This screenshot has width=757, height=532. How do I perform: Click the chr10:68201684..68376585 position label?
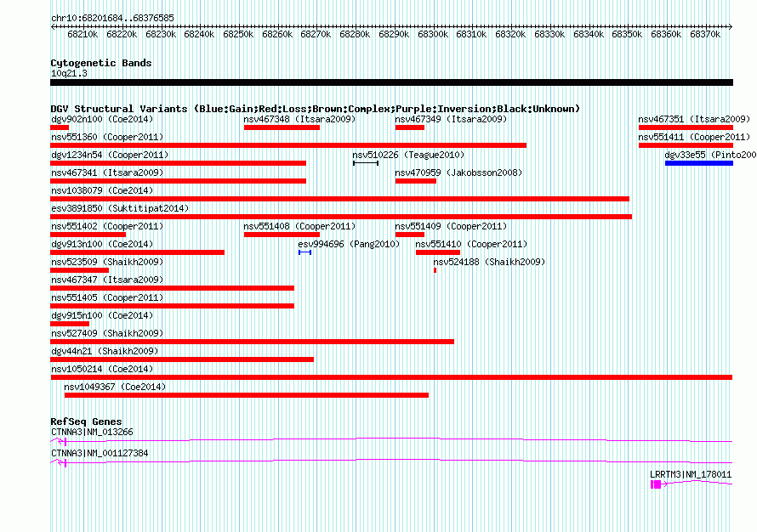(x=112, y=19)
